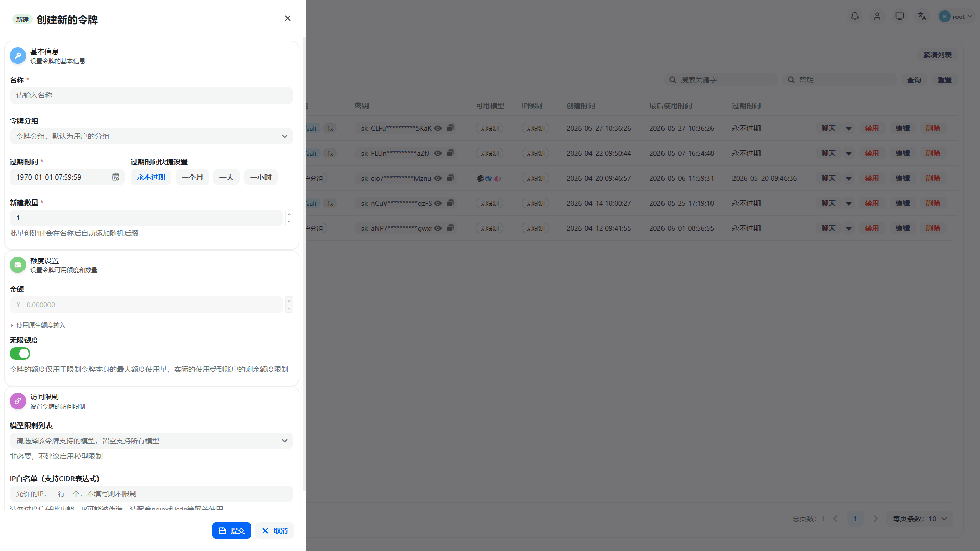The height and width of the screenshot is (551, 980).
Task: Delete the sk-aNP7 token
Action: (x=933, y=228)
